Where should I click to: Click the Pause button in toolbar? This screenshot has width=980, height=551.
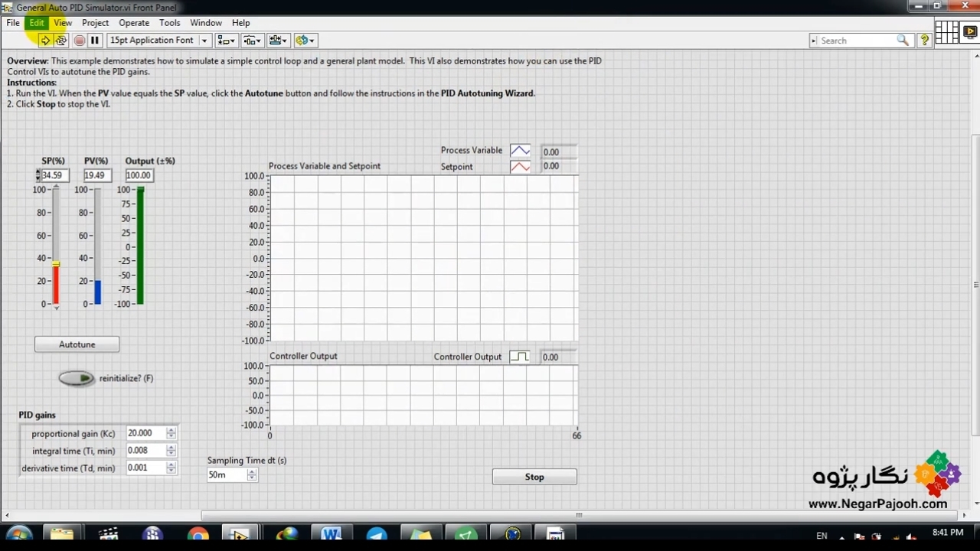point(95,41)
